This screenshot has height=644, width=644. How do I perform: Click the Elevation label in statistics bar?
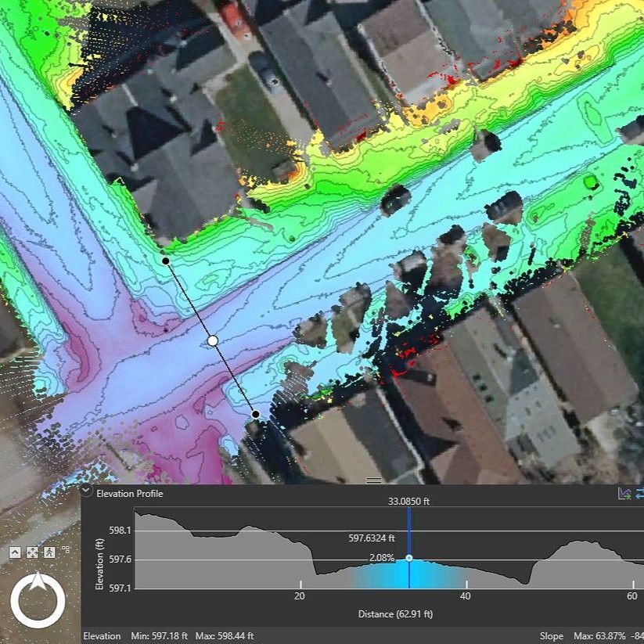(x=102, y=635)
